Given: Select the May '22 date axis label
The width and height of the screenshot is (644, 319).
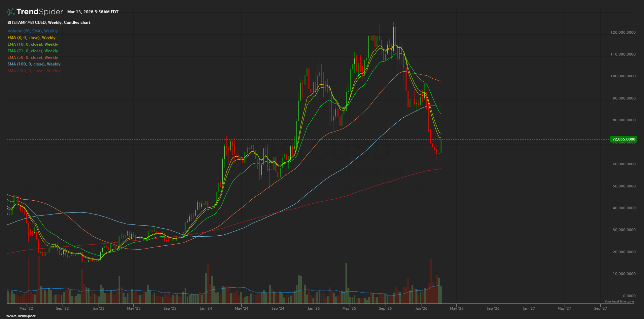Looking at the screenshot, I should [x=26, y=308].
